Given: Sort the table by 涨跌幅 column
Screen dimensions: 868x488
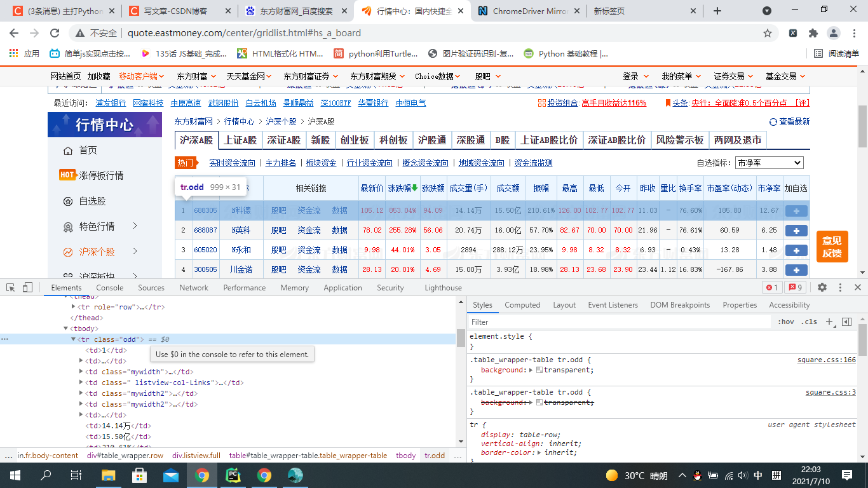Looking at the screenshot, I should click(x=402, y=188).
